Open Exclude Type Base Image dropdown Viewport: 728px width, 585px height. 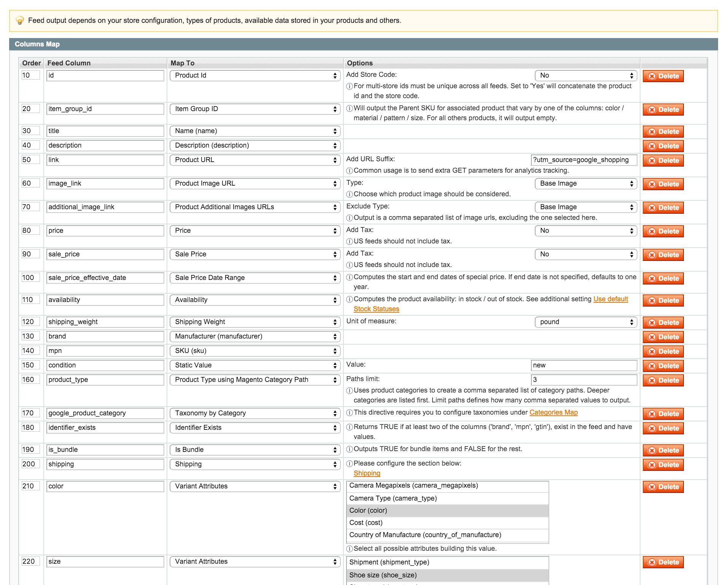586,207
